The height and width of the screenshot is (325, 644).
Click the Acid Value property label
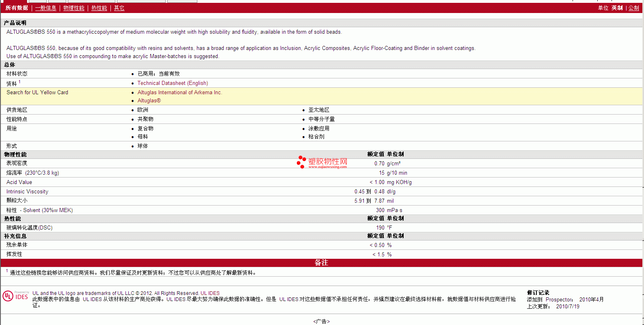[x=19, y=182]
